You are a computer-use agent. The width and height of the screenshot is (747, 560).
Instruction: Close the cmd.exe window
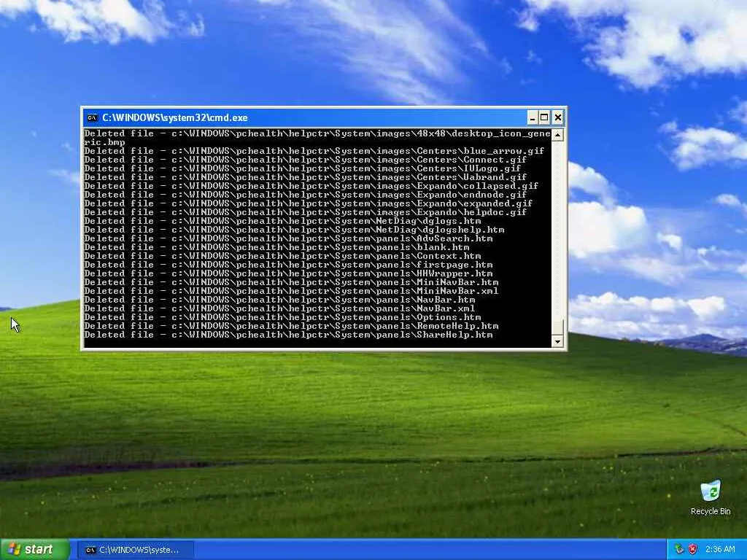pyautogui.click(x=558, y=117)
